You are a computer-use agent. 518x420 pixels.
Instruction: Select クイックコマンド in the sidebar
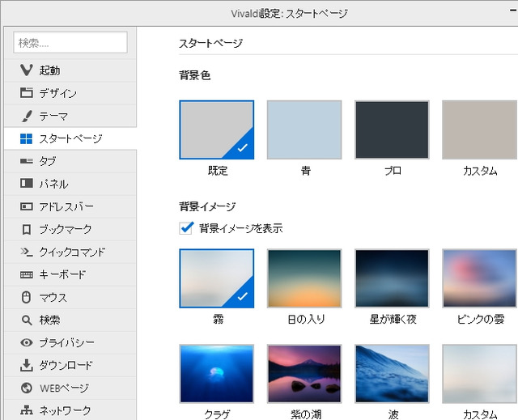pos(70,252)
